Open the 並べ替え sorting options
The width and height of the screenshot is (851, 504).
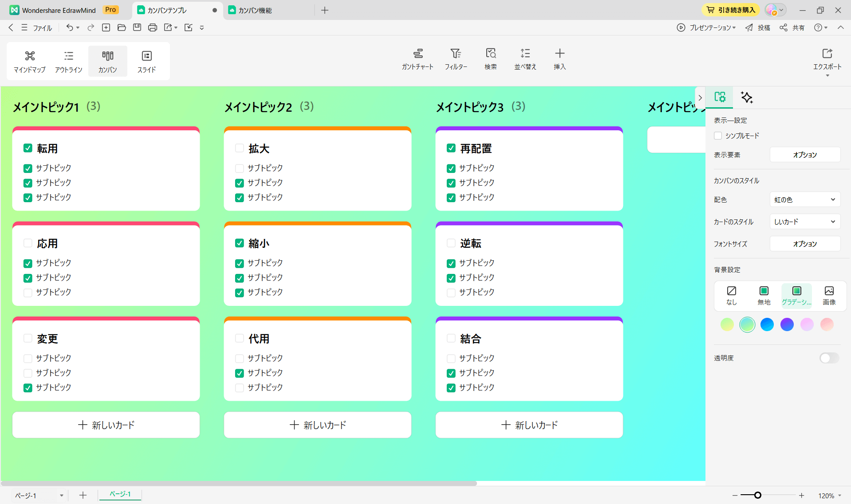[525, 59]
